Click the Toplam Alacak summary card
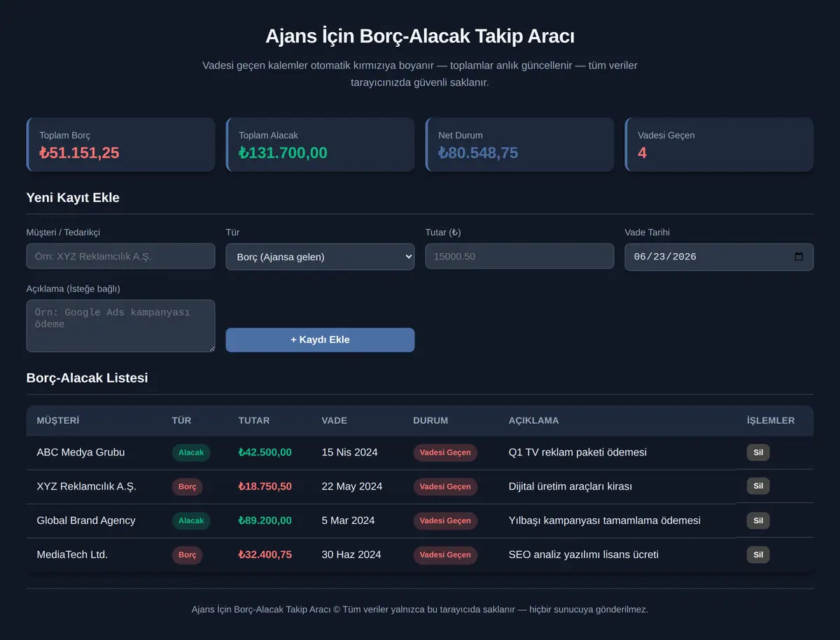Screen dimensions: 840x640 (x=320, y=145)
